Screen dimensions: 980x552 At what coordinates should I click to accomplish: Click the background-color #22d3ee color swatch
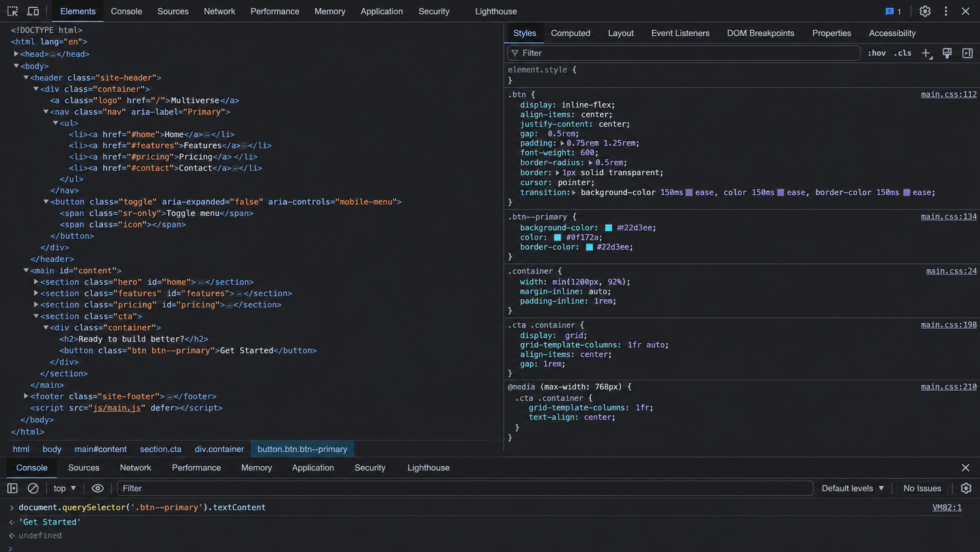[x=608, y=228]
